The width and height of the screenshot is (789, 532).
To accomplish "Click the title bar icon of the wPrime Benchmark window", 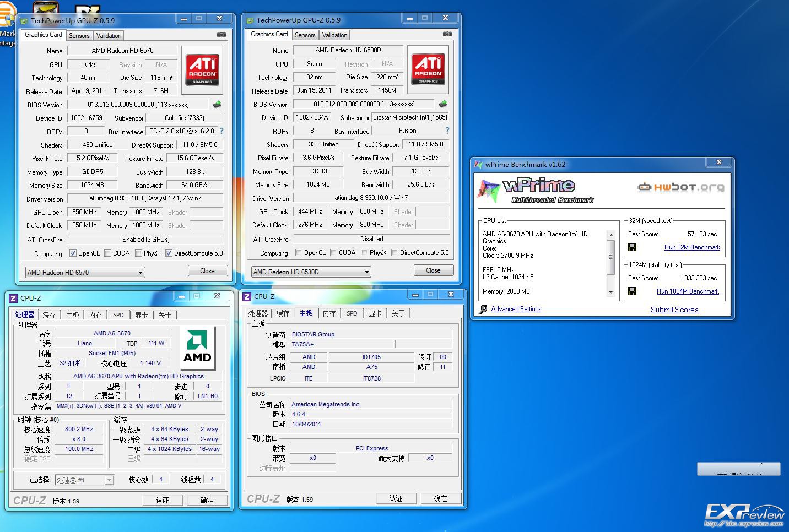I will point(478,164).
